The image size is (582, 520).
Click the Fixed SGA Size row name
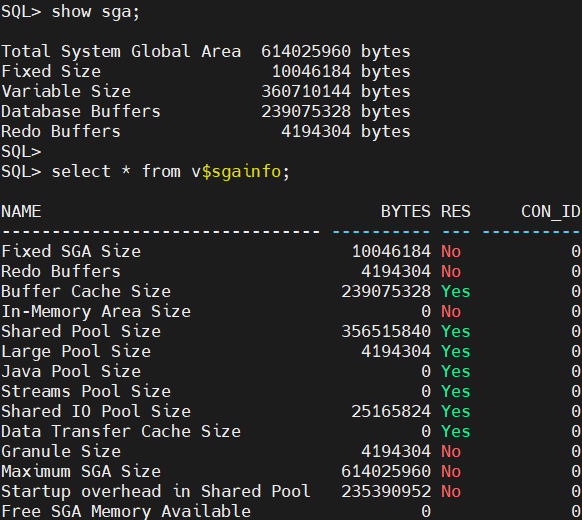click(x=71, y=251)
